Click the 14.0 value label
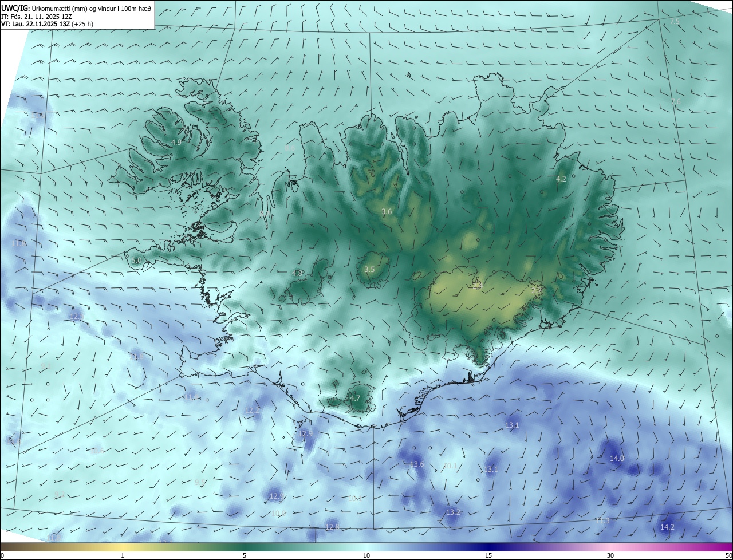The height and width of the screenshot is (560, 733). [x=617, y=458]
